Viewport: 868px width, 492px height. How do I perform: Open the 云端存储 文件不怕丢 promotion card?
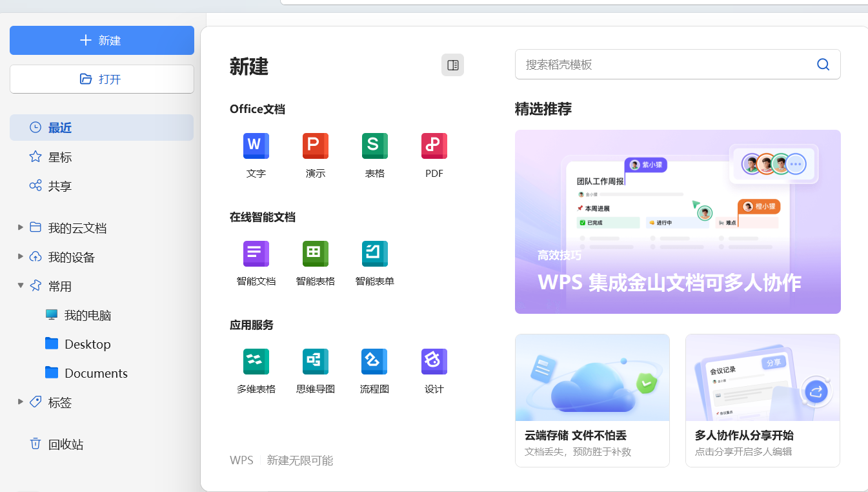click(x=592, y=400)
